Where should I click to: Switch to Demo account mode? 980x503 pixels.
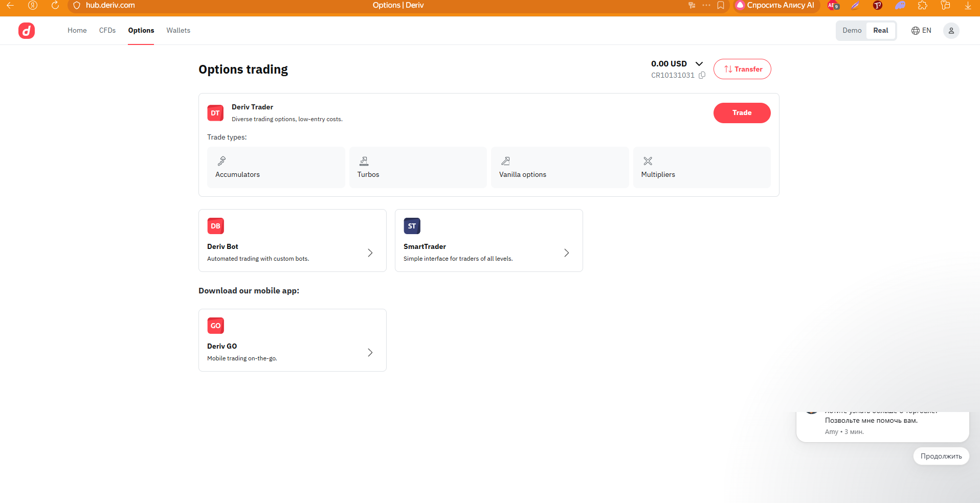(x=852, y=31)
